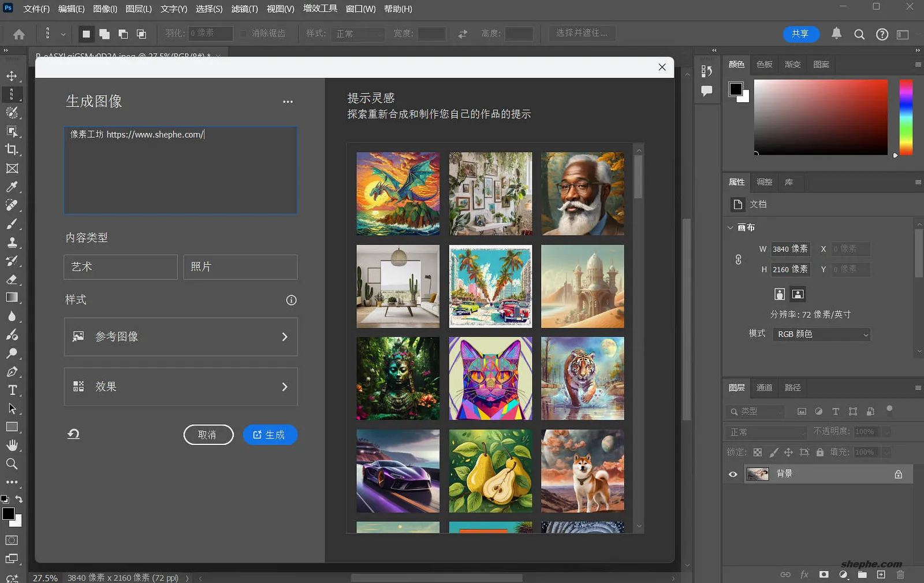Select Add to Selection mode

pos(105,34)
